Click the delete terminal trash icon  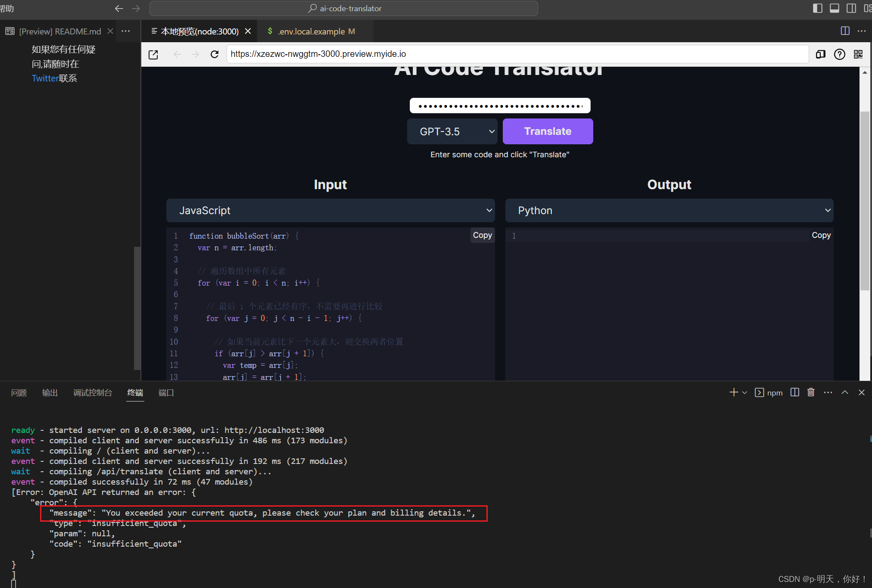click(812, 392)
